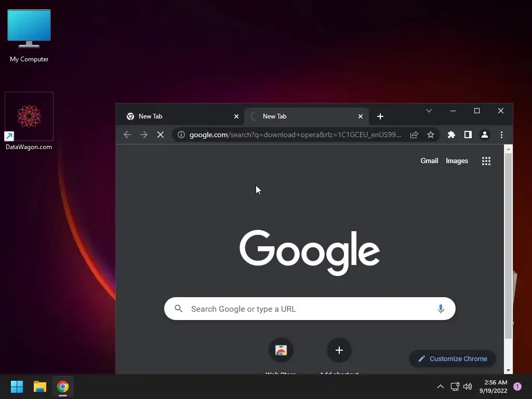532x399 pixels.
Task: Open the Chrome profile avatar
Action: coord(485,135)
